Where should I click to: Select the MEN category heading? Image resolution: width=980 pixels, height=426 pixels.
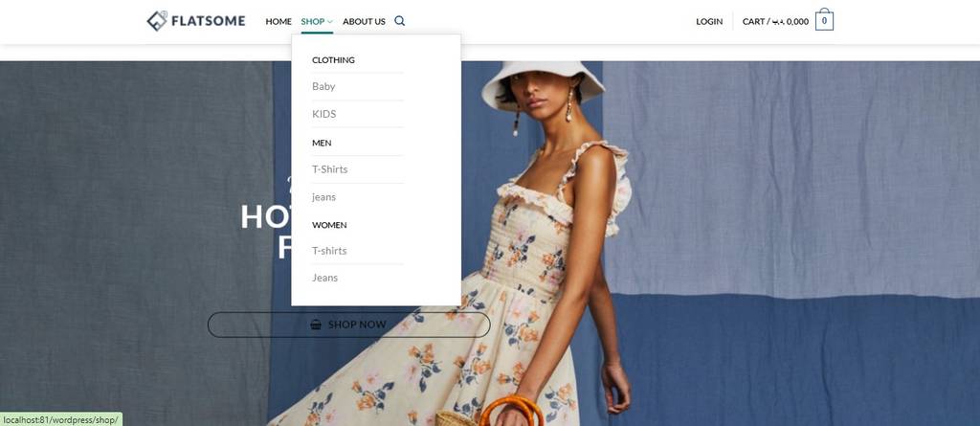click(322, 143)
